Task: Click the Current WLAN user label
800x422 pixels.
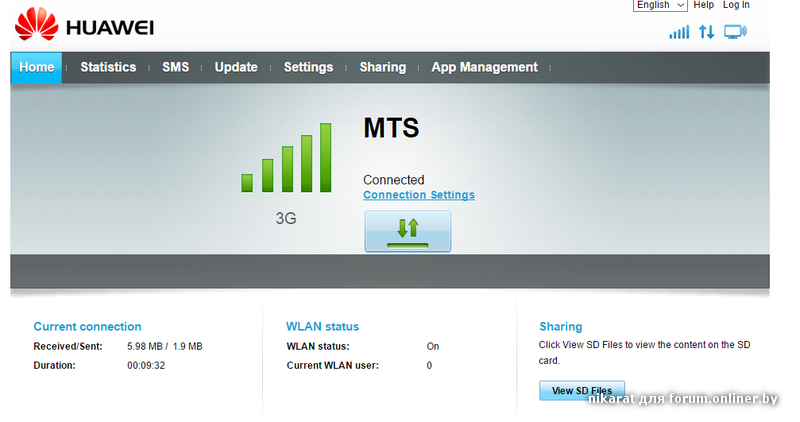Action: (333, 365)
